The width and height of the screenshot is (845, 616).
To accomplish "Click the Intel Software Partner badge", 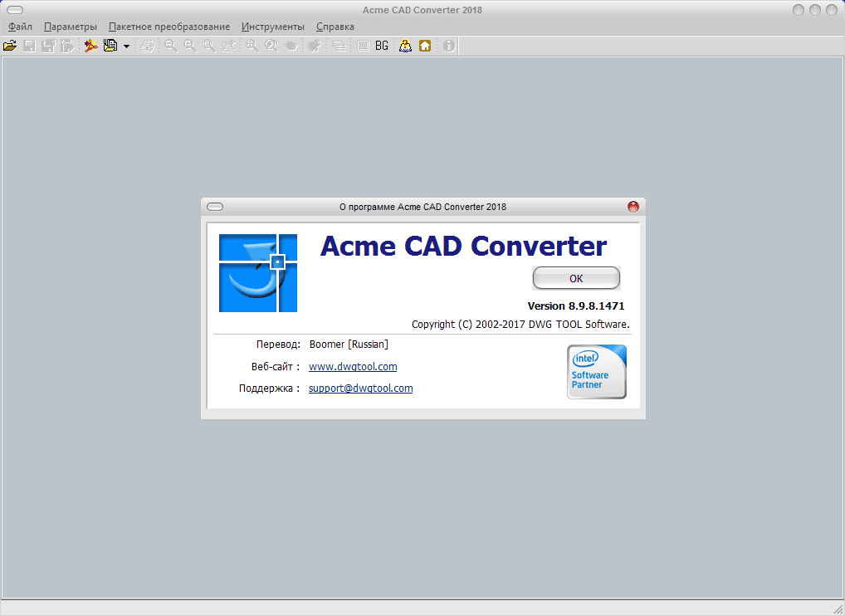I will click(x=597, y=372).
